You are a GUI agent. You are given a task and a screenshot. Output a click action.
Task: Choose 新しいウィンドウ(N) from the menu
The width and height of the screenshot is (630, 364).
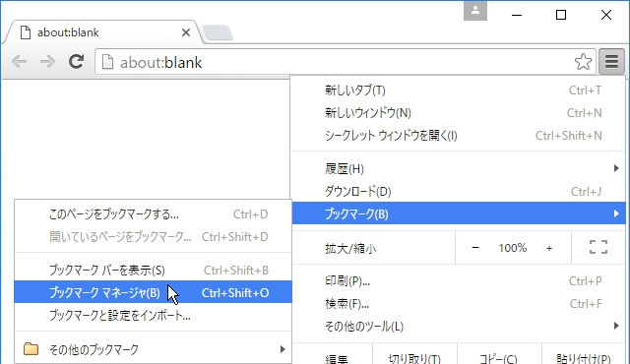(x=459, y=113)
